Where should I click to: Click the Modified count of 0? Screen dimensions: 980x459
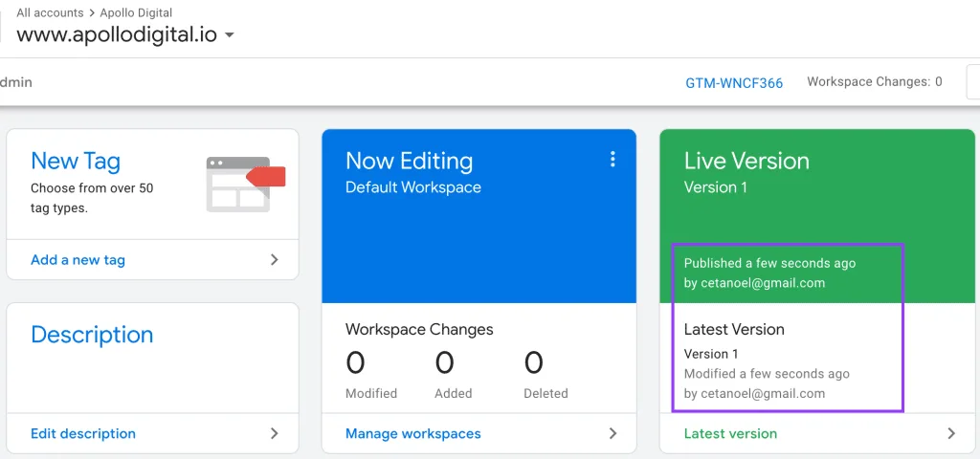[356, 362]
